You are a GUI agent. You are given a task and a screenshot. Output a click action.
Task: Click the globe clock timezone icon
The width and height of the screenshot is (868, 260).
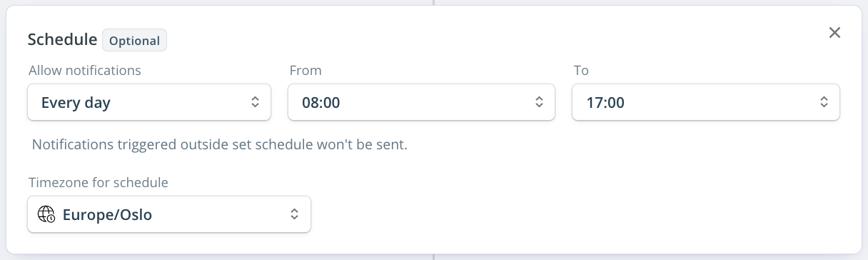click(x=46, y=214)
